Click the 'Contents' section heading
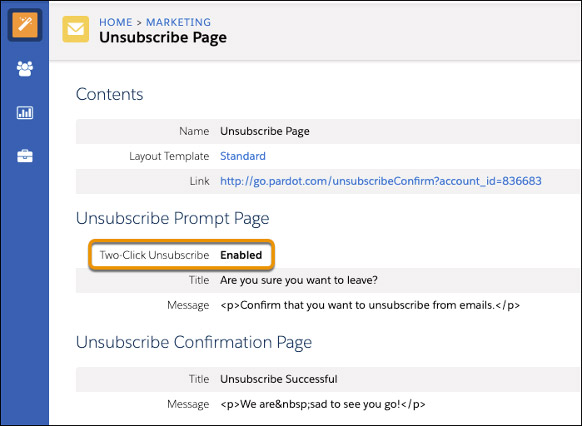The image size is (582, 426). 109,94
